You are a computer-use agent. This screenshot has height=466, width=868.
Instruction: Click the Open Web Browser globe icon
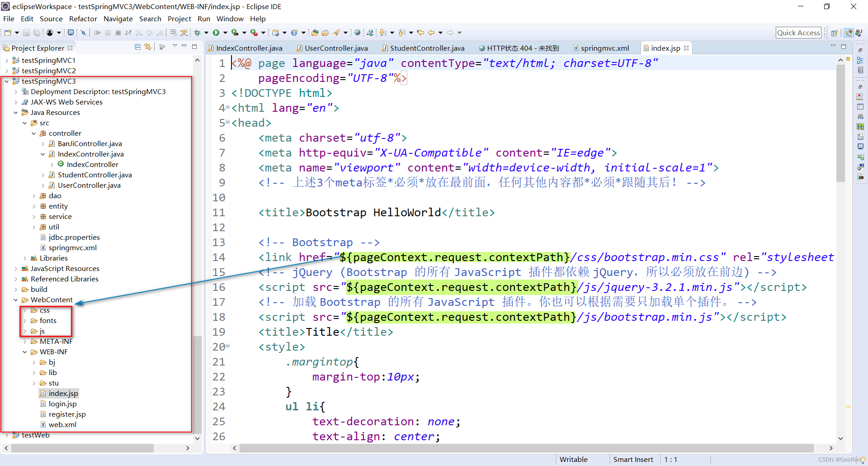(x=357, y=33)
